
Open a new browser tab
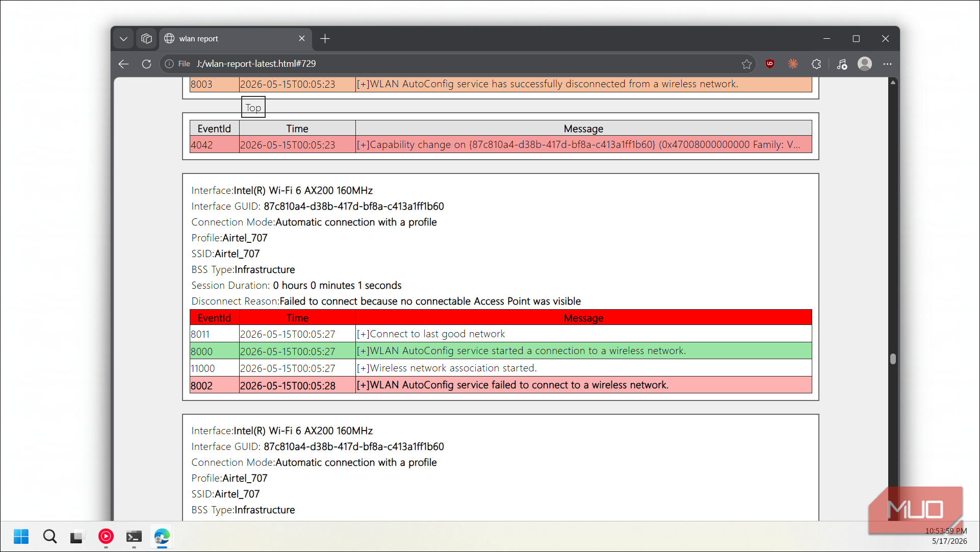pos(325,39)
